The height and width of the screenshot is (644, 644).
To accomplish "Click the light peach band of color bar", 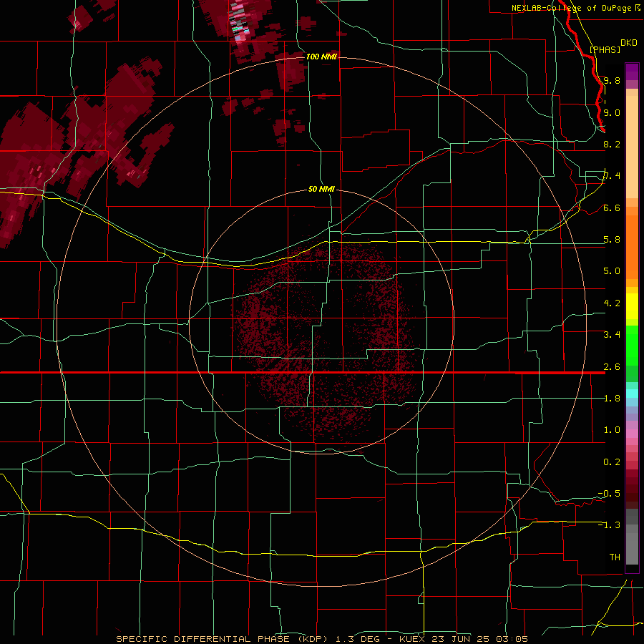I will [x=632, y=148].
